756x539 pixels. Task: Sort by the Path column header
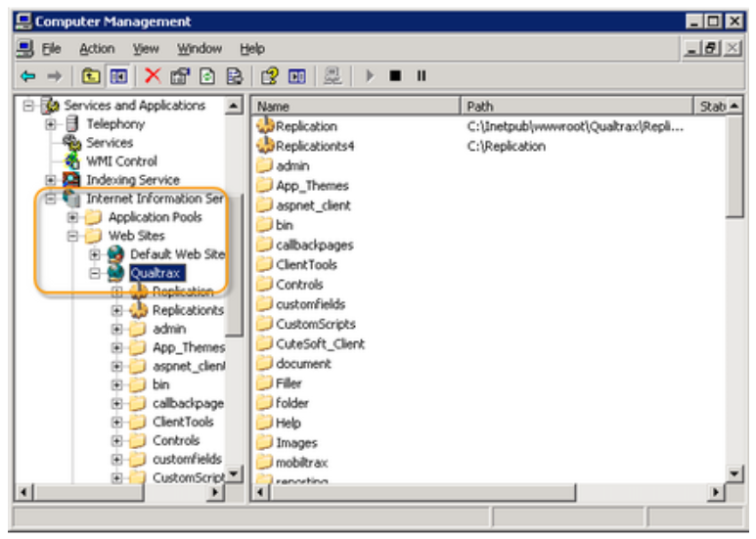pos(577,106)
